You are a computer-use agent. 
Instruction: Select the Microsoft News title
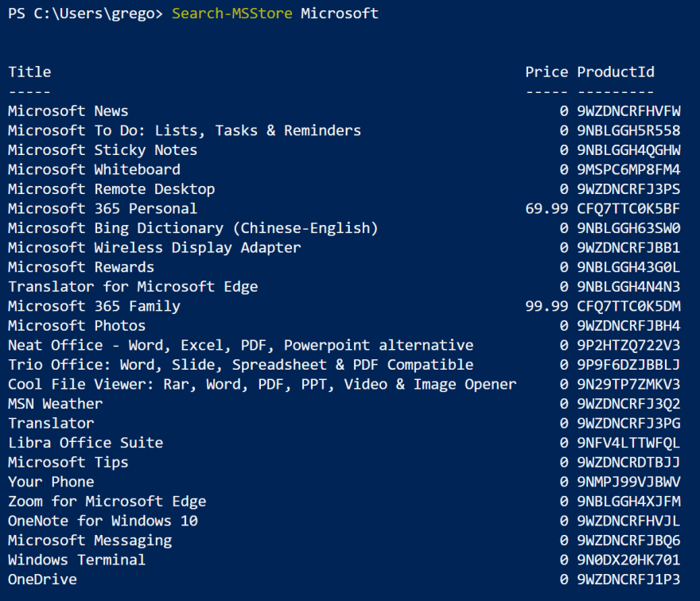click(x=68, y=111)
